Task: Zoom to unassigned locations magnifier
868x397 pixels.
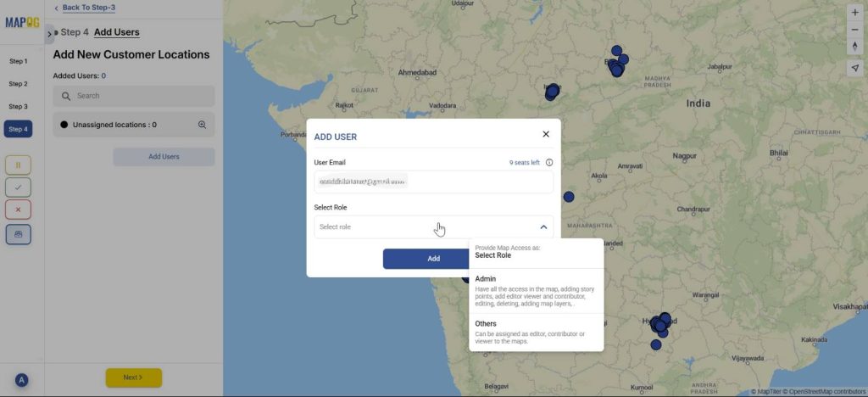Action: pyautogui.click(x=202, y=125)
